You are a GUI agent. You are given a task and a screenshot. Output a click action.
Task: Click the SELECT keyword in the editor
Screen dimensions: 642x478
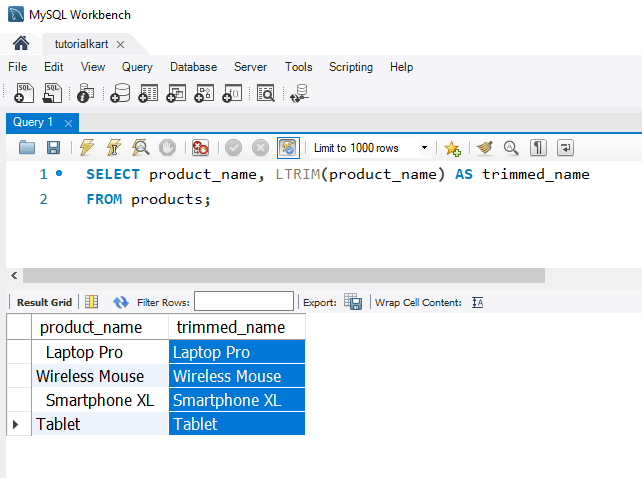click(x=113, y=174)
